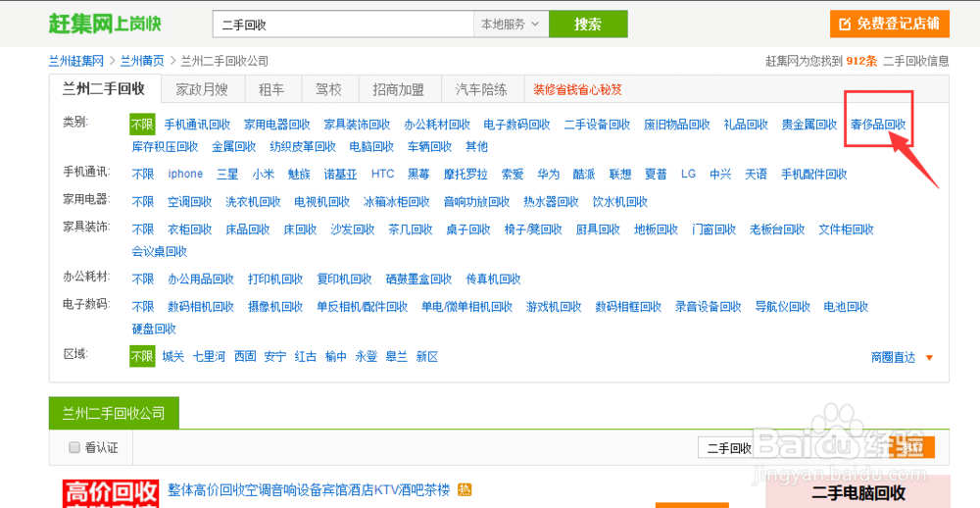Switch to the 家政月嫂 tab

pos(202,89)
